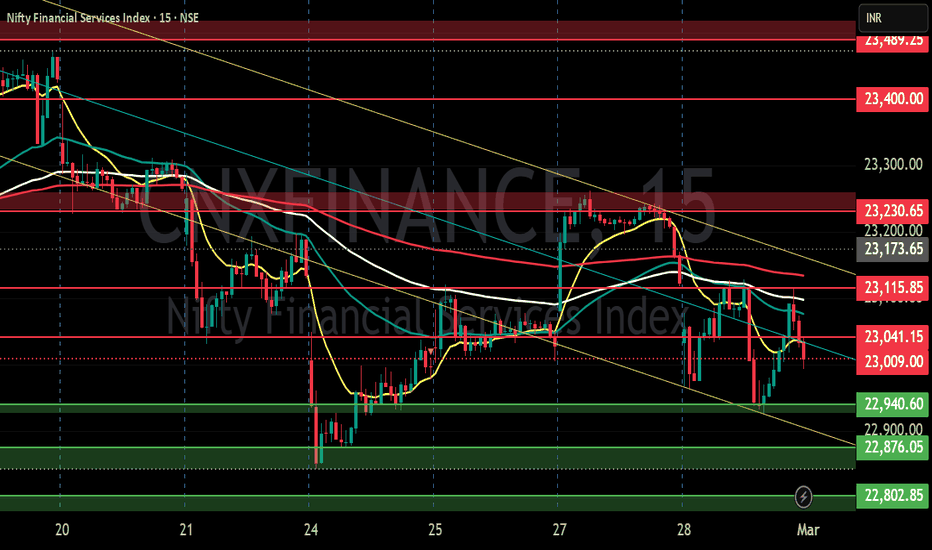Click the 23,009.00 last price label
The image size is (932, 550).
pos(892,362)
